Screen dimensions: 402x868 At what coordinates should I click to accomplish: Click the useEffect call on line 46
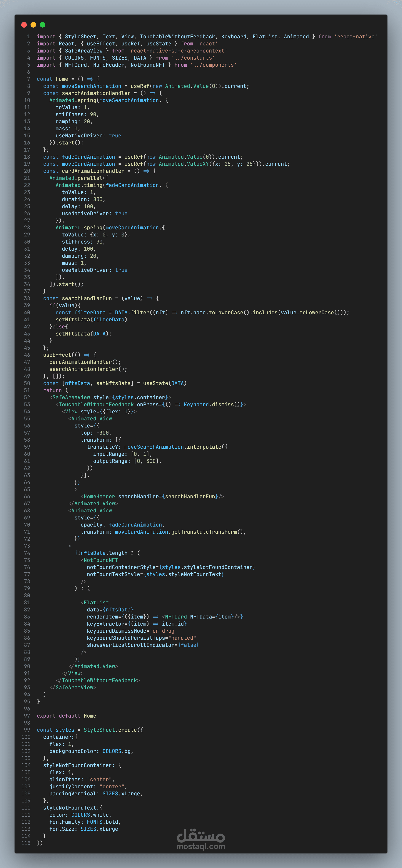tap(57, 355)
